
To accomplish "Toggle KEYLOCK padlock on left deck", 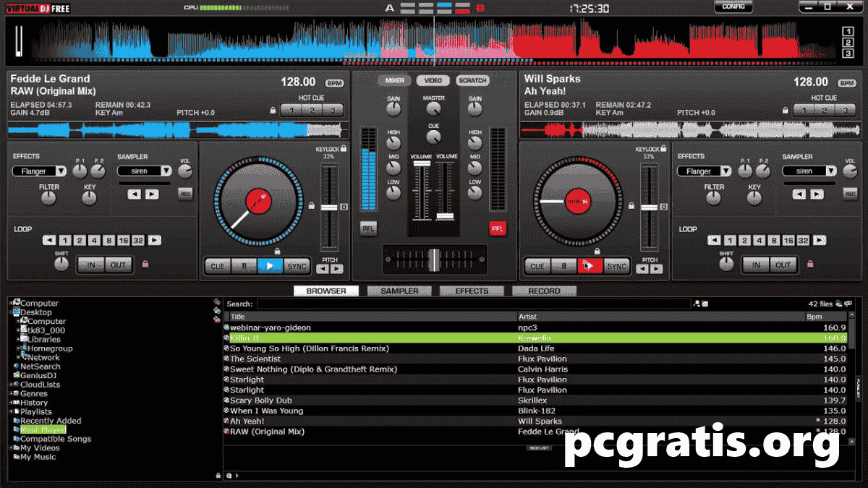I will tap(342, 148).
